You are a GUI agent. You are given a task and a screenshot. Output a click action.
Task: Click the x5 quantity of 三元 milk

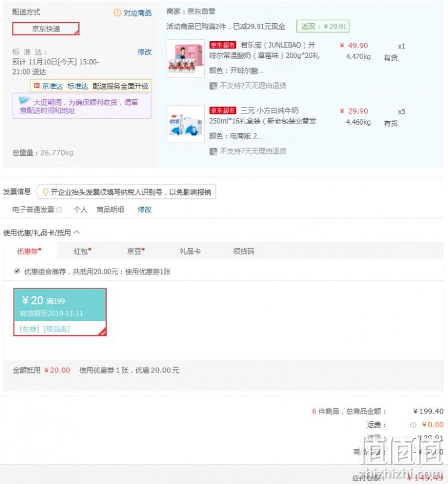(401, 112)
